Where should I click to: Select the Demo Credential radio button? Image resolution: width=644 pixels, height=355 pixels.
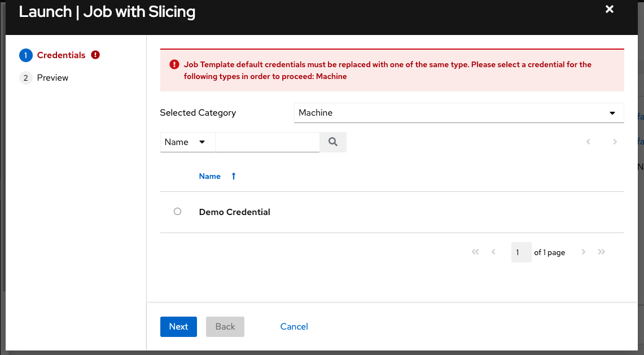177,212
